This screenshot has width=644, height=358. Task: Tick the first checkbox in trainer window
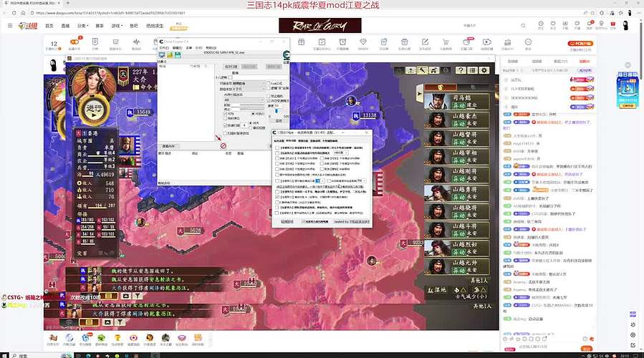277,146
